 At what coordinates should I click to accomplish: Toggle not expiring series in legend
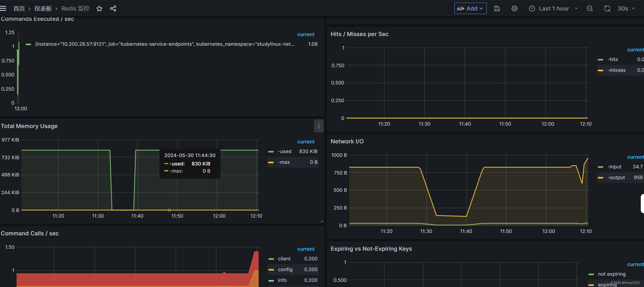tap(612, 274)
